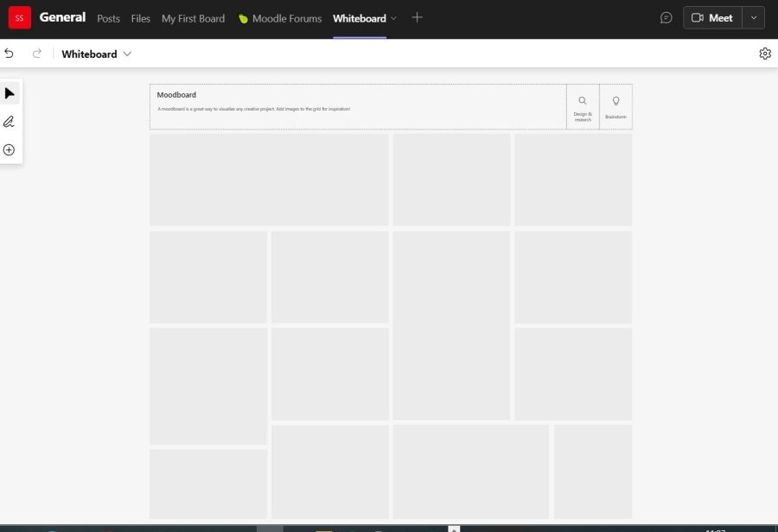Screen dimensions: 778x532
Task: Click the Brainstorm lightbulb icon
Action: (x=615, y=99)
